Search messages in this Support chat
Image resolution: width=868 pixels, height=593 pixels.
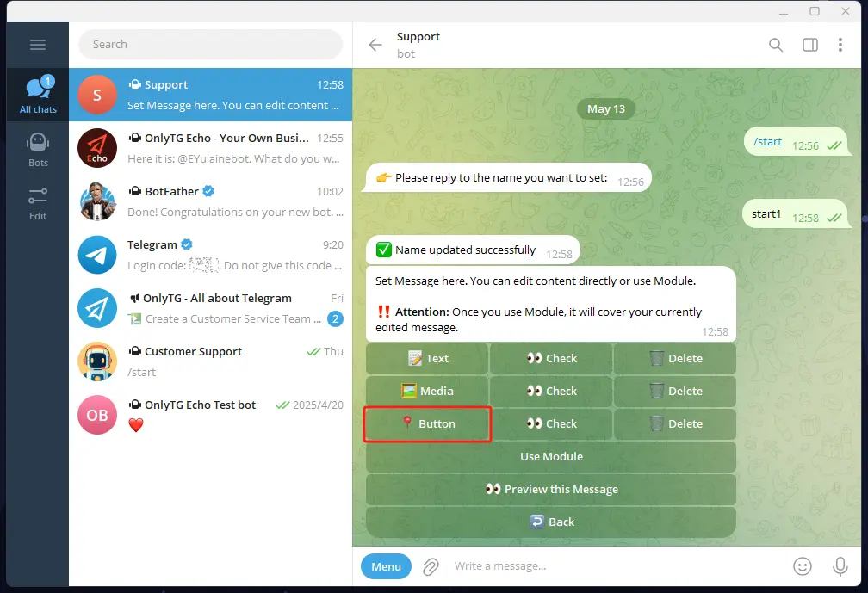[x=776, y=45]
